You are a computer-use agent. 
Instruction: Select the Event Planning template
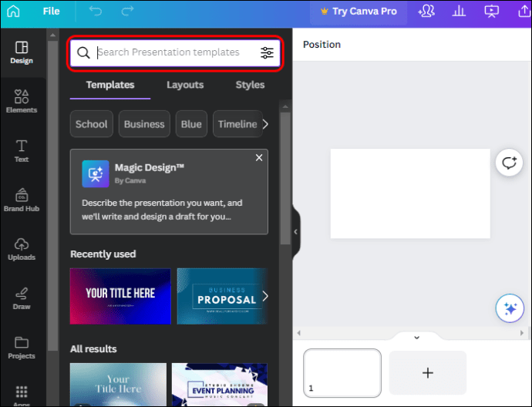(220, 385)
